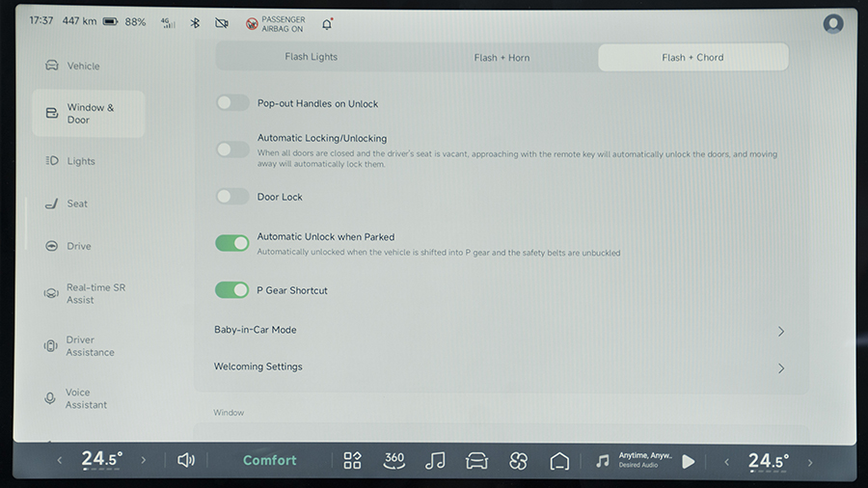Open Welcoming Settings submenu
The image size is (868, 488).
pos(499,367)
